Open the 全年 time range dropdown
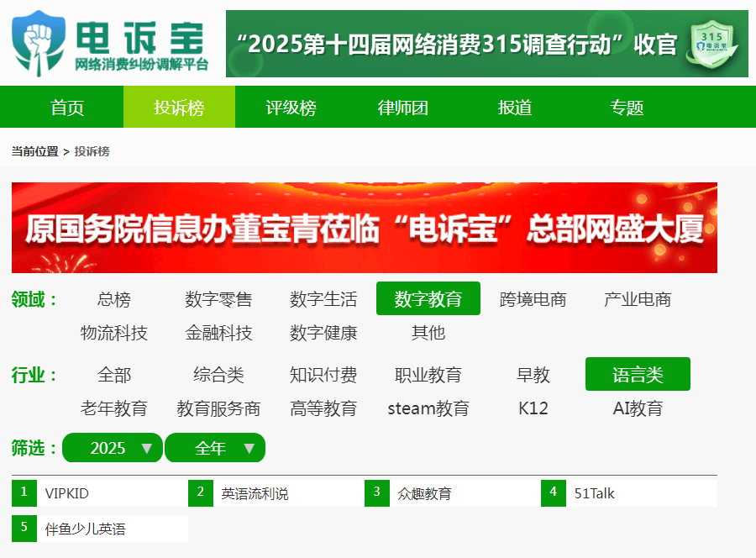Image resolution: width=756 pixels, height=558 pixels. coord(215,448)
